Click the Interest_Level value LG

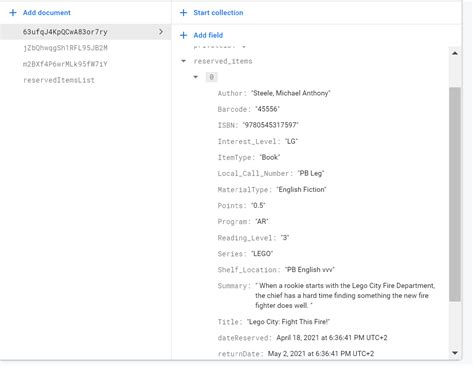[291, 141]
